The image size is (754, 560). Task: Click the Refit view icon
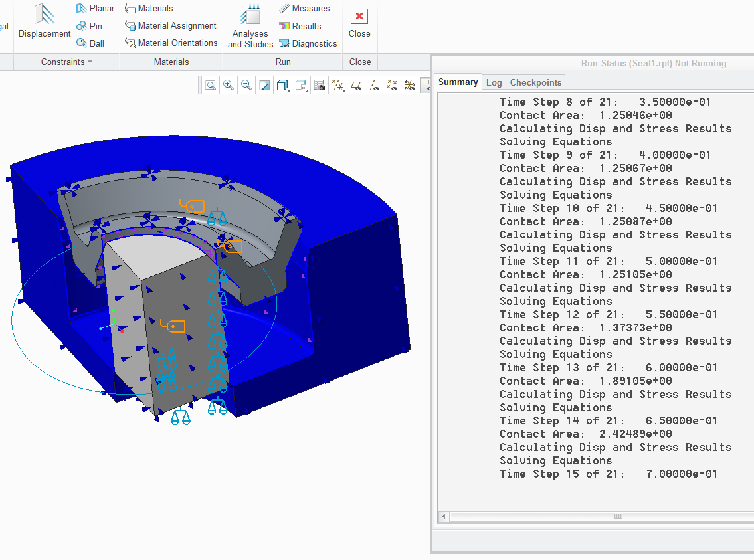pos(211,86)
